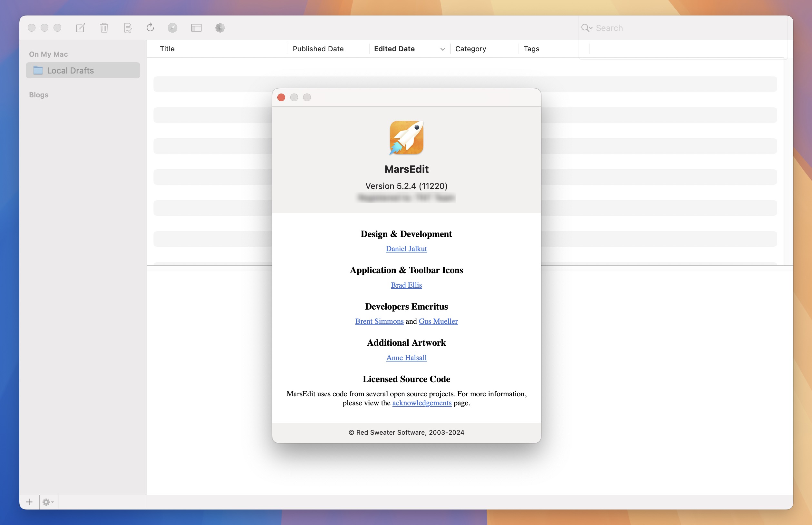Image resolution: width=812 pixels, height=525 pixels.
Task: Click the Developers Emeritus heading
Action: [x=406, y=306]
